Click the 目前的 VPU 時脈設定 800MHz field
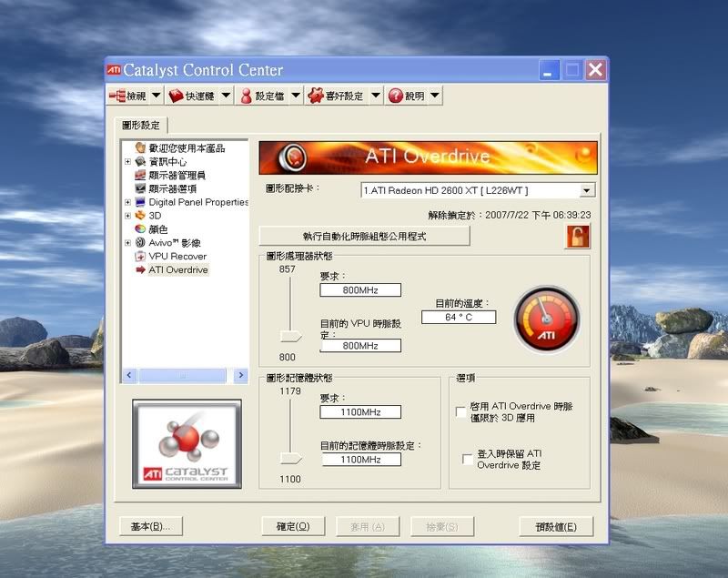The width and height of the screenshot is (728, 578). (360, 345)
